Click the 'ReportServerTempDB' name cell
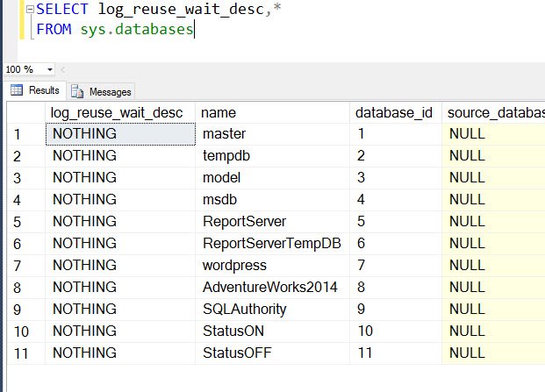This screenshot has height=392, width=545. pyautogui.click(x=272, y=244)
